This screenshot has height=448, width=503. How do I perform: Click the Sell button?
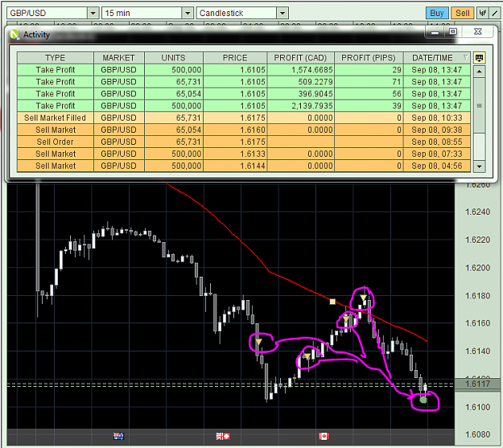point(462,13)
